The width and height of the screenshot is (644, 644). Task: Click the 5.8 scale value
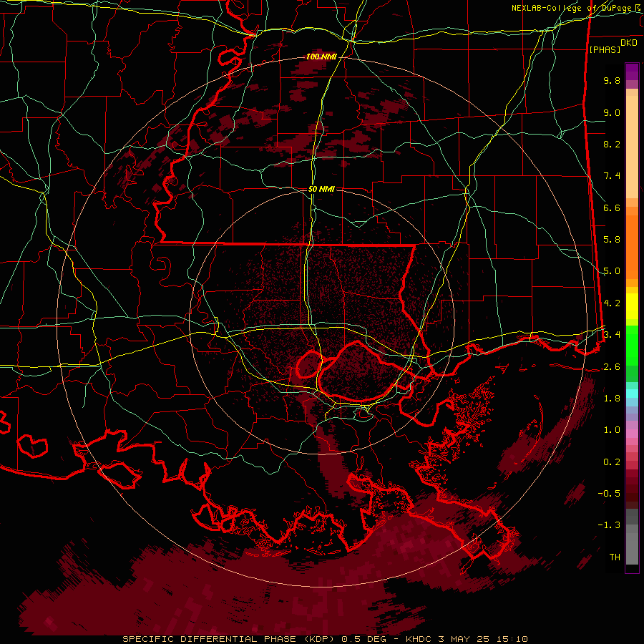click(612, 240)
